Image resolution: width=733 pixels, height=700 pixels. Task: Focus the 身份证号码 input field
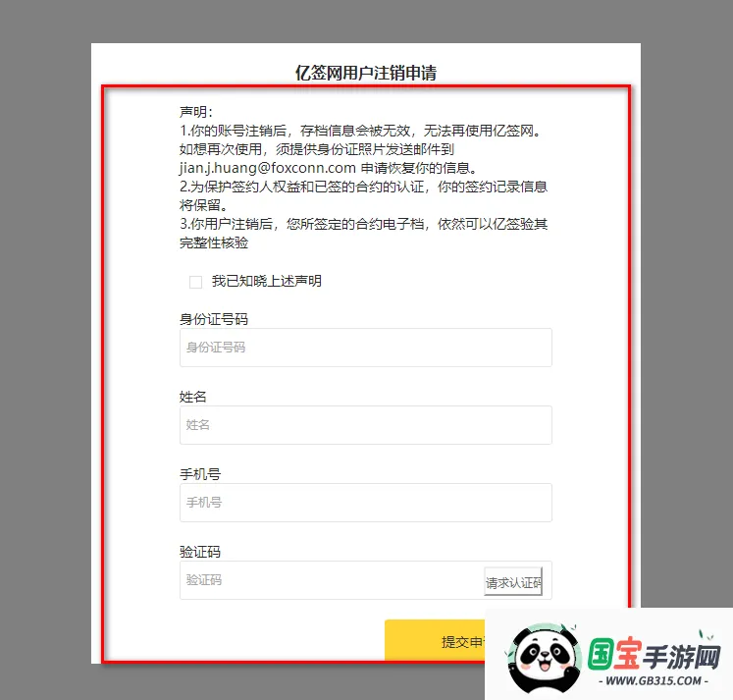coord(365,348)
